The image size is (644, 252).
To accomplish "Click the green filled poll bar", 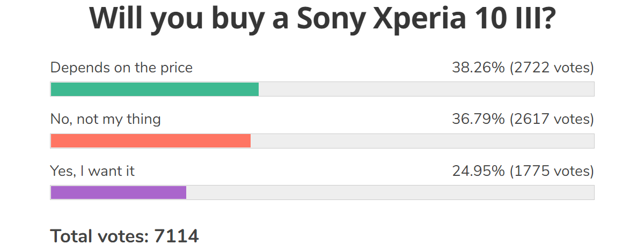I will pos(155,89).
